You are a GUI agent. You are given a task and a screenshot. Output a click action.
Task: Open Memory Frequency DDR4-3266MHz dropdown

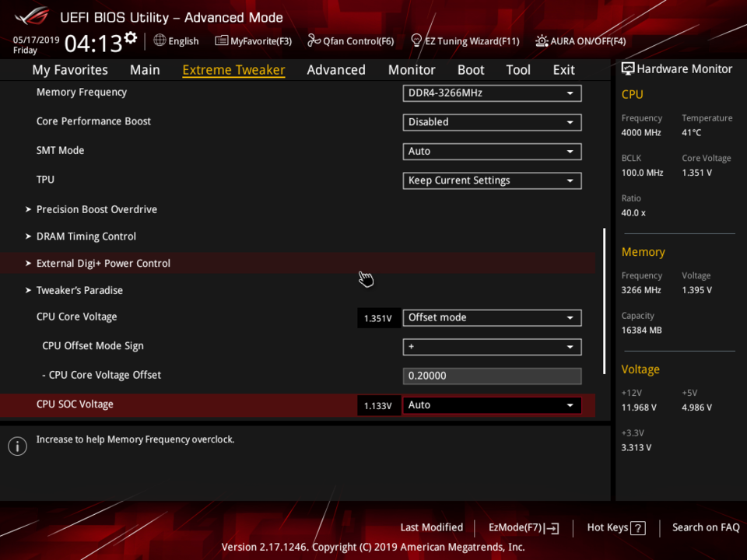492,93
